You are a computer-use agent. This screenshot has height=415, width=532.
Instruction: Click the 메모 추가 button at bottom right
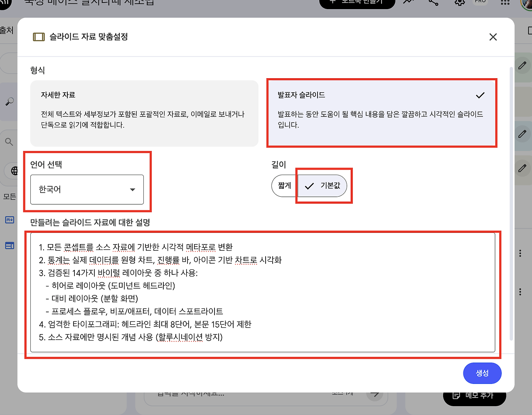click(474, 397)
